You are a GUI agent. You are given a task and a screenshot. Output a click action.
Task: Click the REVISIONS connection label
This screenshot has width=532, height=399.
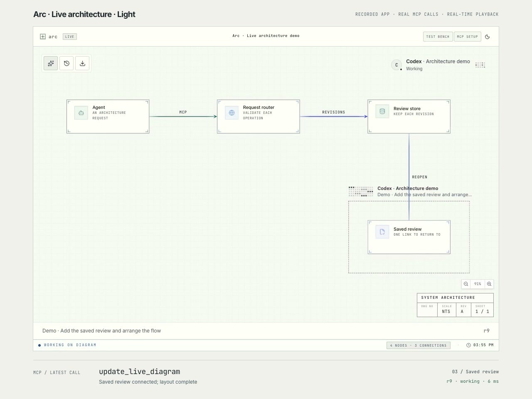(x=334, y=112)
